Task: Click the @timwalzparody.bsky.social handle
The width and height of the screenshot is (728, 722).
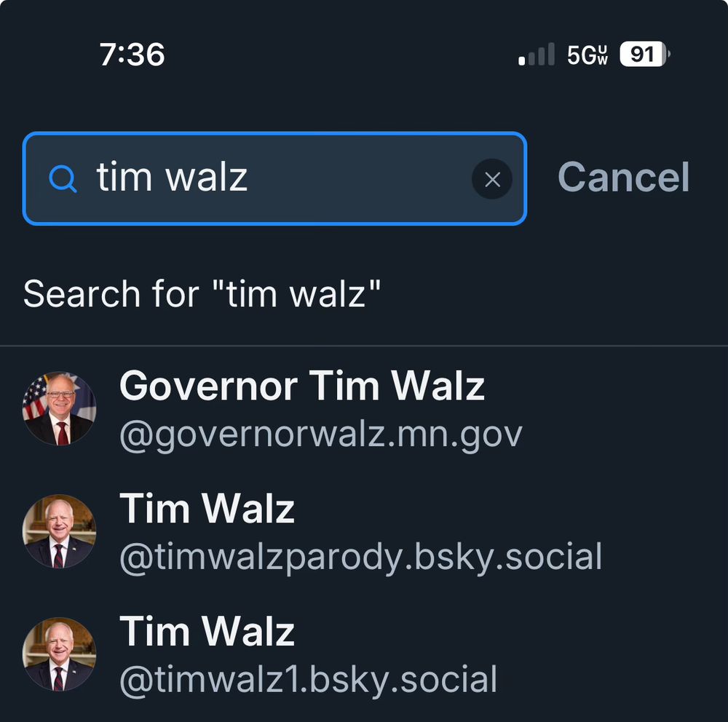Action: tap(360, 557)
